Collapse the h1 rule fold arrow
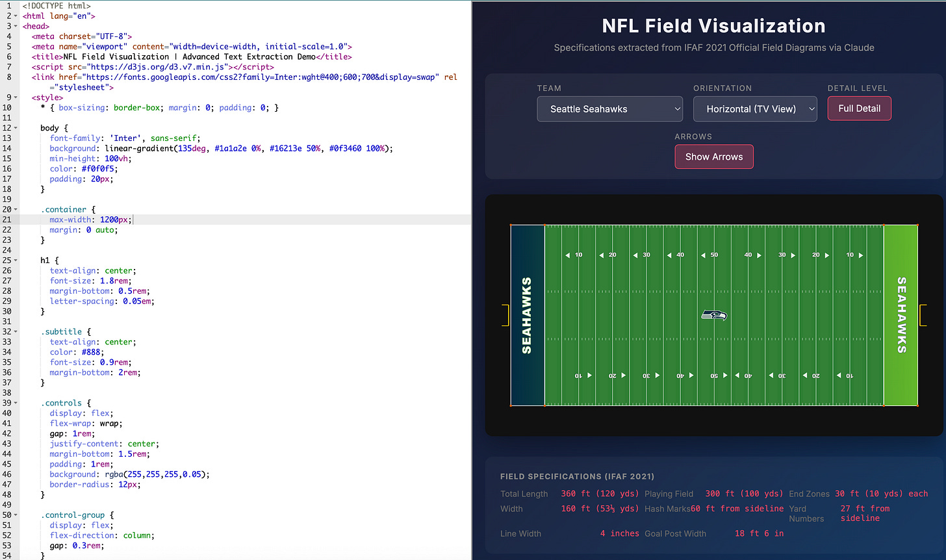Image resolution: width=946 pixels, height=560 pixels. [x=16, y=261]
